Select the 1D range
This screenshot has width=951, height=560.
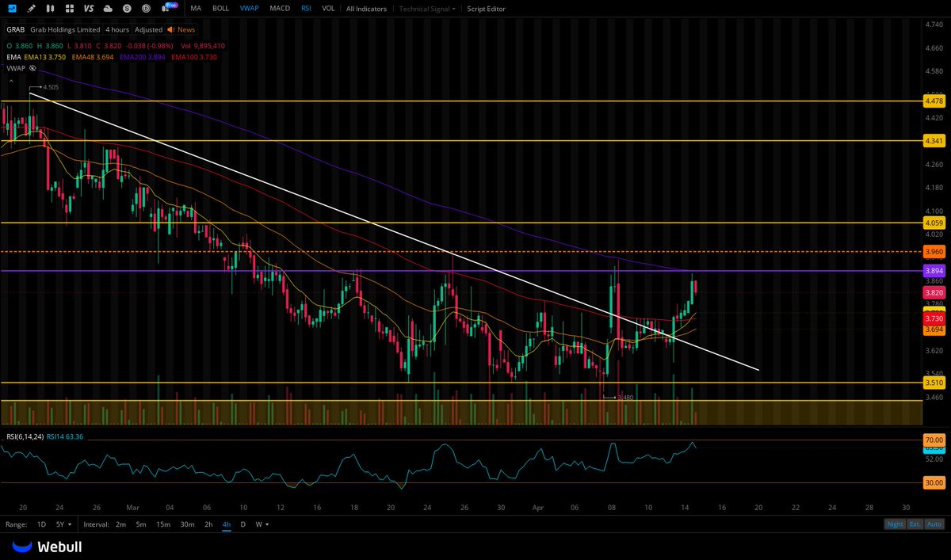pyautogui.click(x=40, y=524)
